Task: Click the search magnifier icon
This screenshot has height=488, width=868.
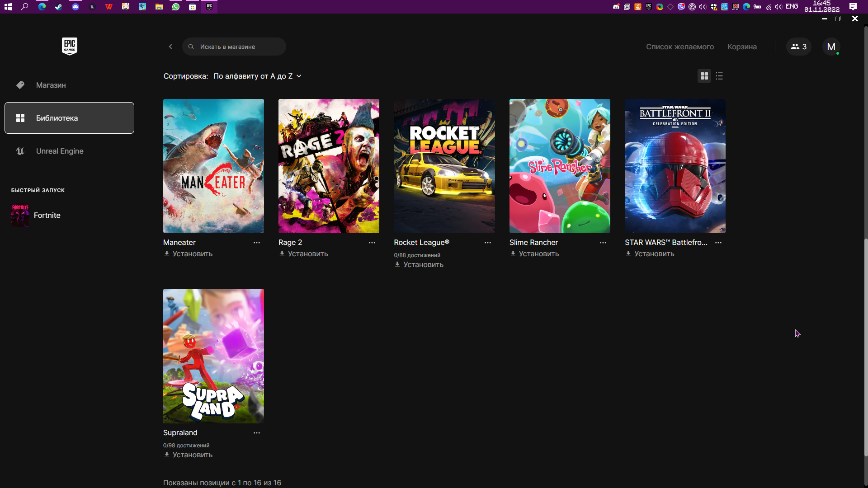Action: 191,47
